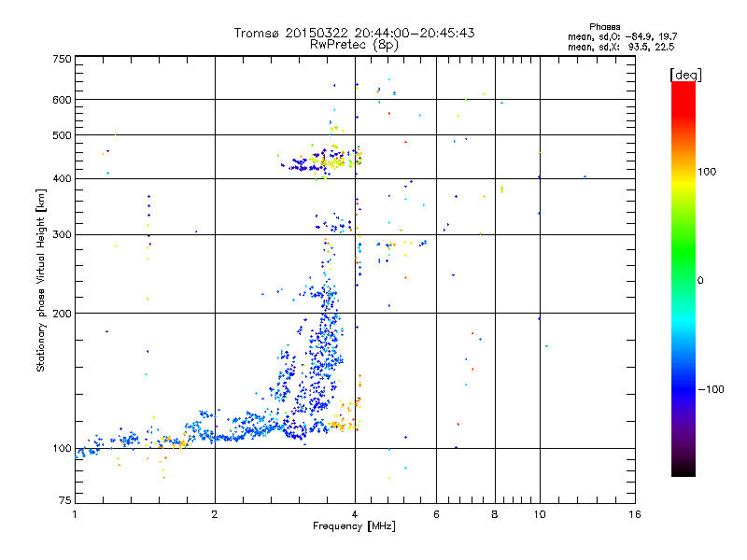Click the '500' y-axis tick label
The height and width of the screenshot is (560, 747).
click(x=63, y=135)
